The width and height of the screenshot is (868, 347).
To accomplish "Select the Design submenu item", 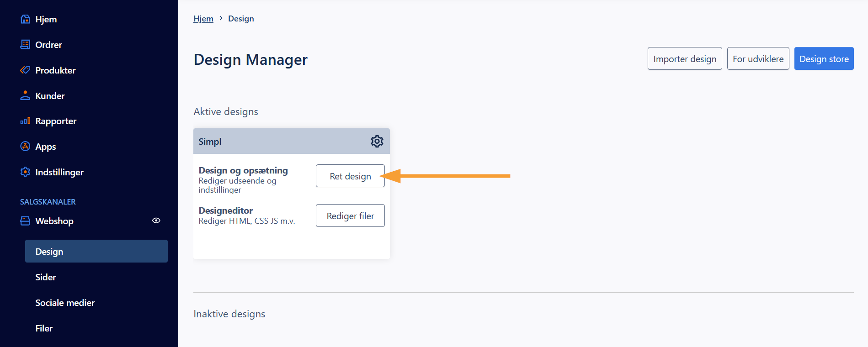I will tap(96, 252).
